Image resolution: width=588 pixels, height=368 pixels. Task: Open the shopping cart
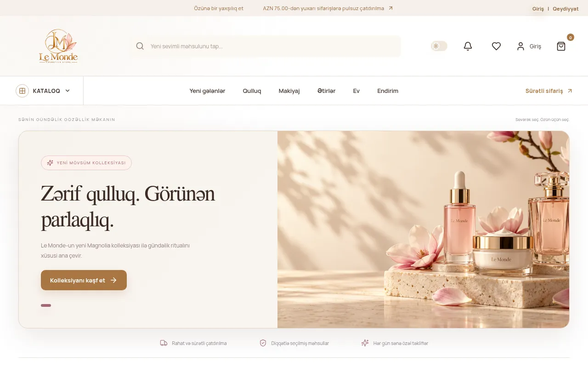point(561,46)
